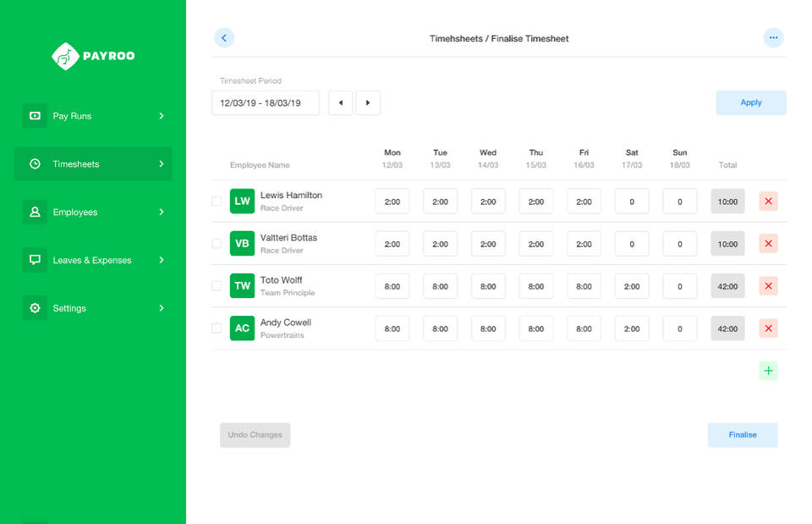Click the Settings gear icon
This screenshot has height=524, width=812.
(35, 308)
